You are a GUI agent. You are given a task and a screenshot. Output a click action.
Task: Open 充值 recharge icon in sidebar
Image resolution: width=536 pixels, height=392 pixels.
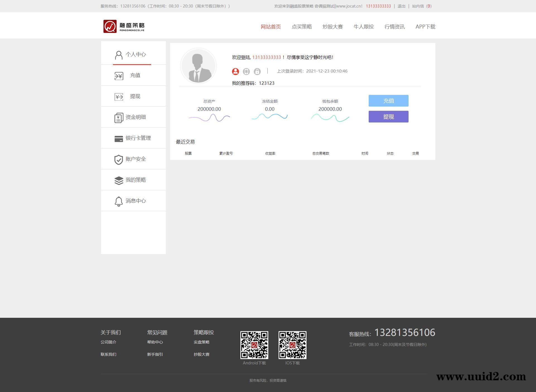coord(119,75)
